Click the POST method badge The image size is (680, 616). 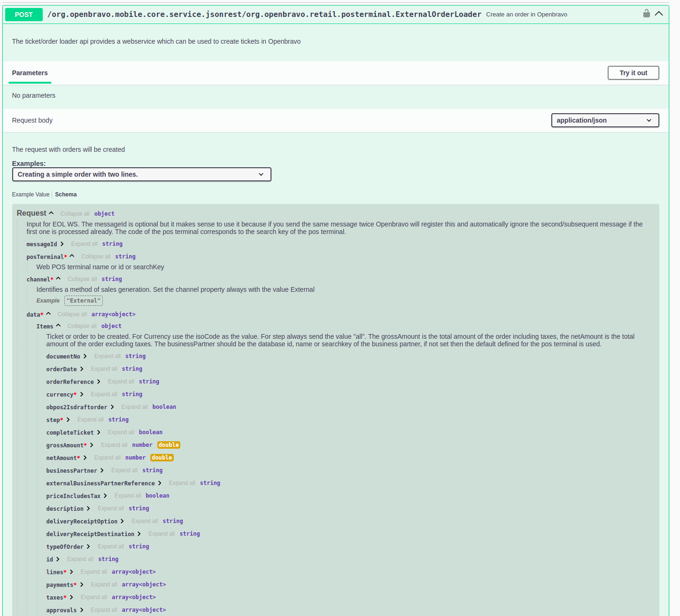coord(23,15)
